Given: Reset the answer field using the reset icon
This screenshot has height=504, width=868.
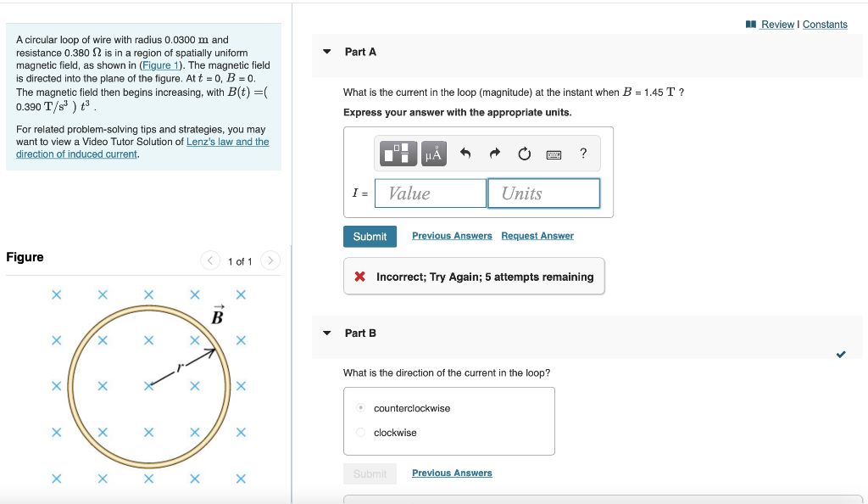Looking at the screenshot, I should (x=524, y=154).
